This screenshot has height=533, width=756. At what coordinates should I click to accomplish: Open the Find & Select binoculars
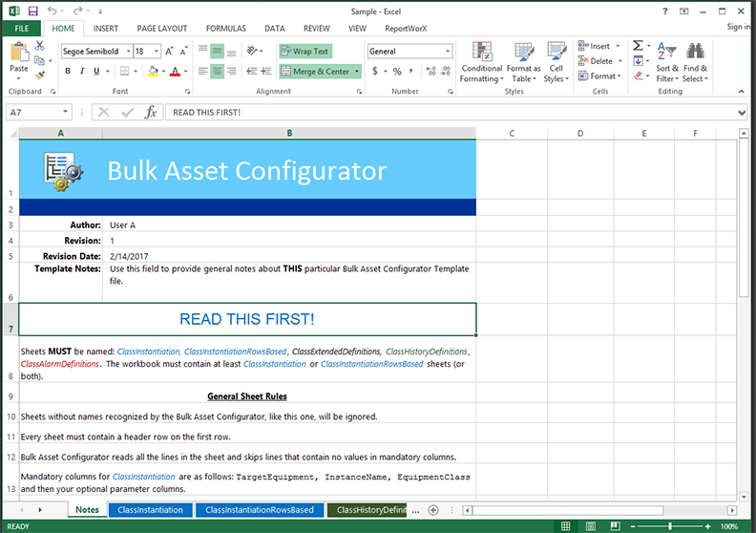tap(695, 61)
